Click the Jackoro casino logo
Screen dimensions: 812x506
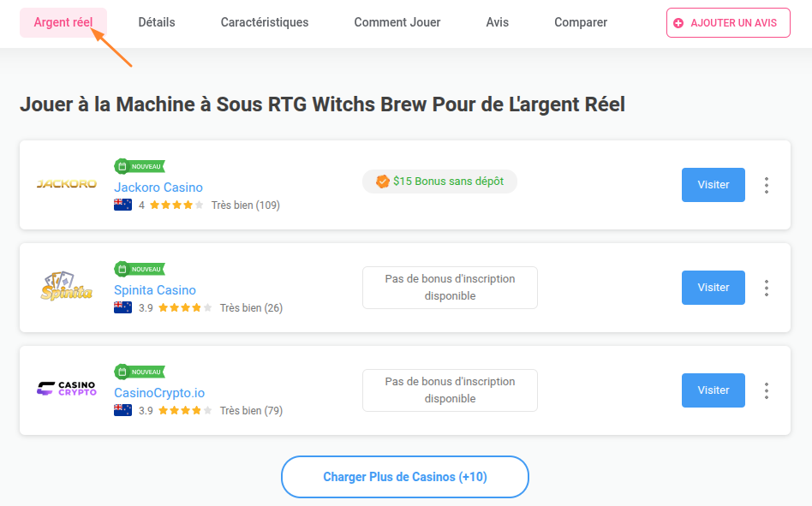pos(66,184)
